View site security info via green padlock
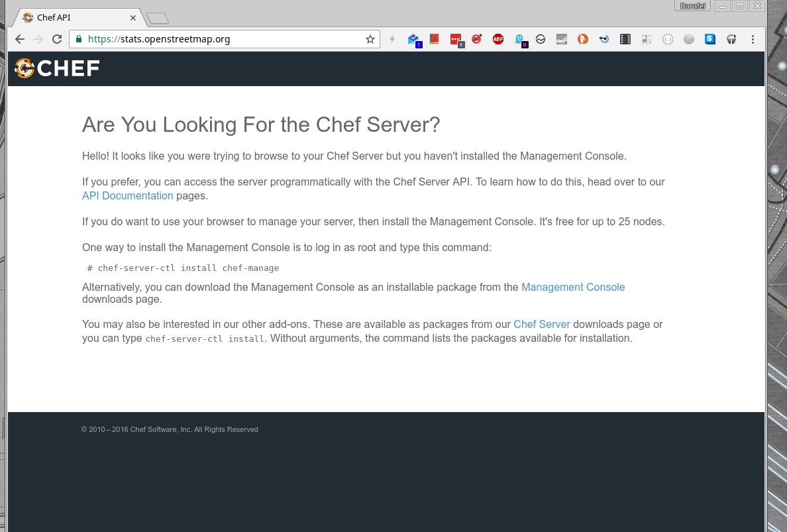787x532 pixels. (x=78, y=39)
